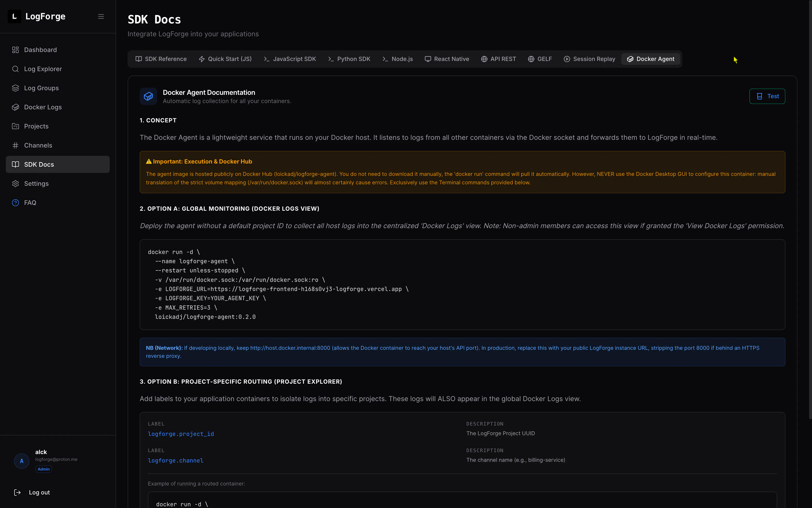
Task: Click the username 'alck'
Action: (41, 452)
